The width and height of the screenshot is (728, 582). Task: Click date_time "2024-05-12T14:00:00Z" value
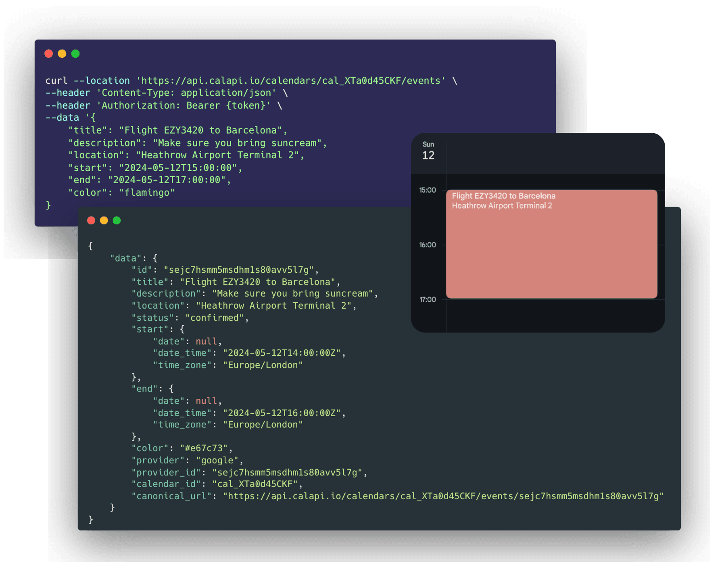pos(282,353)
